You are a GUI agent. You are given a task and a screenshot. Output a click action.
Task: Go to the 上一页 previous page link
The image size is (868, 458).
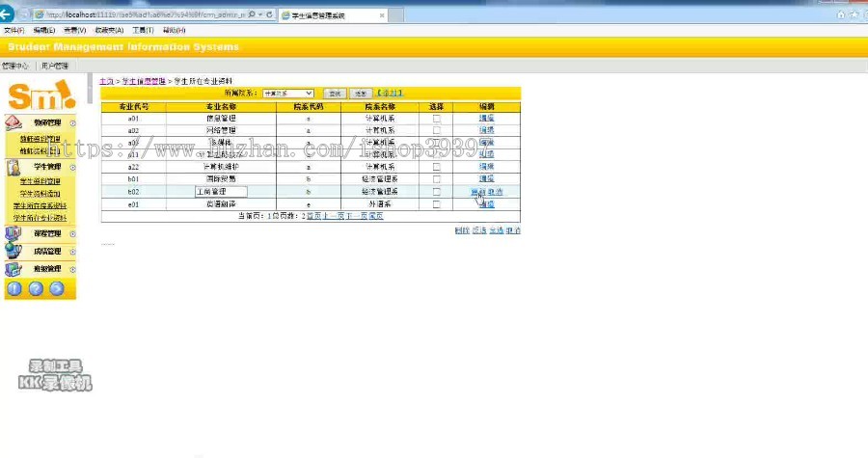click(x=334, y=216)
